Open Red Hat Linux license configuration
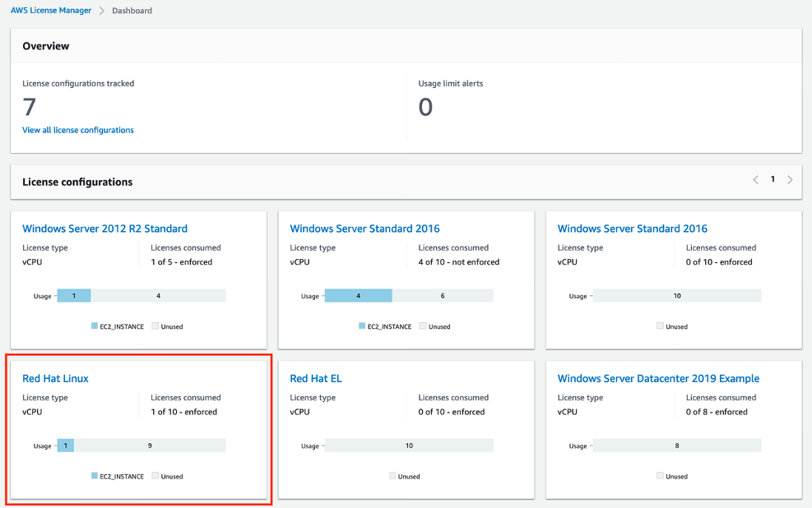 pyautogui.click(x=55, y=378)
